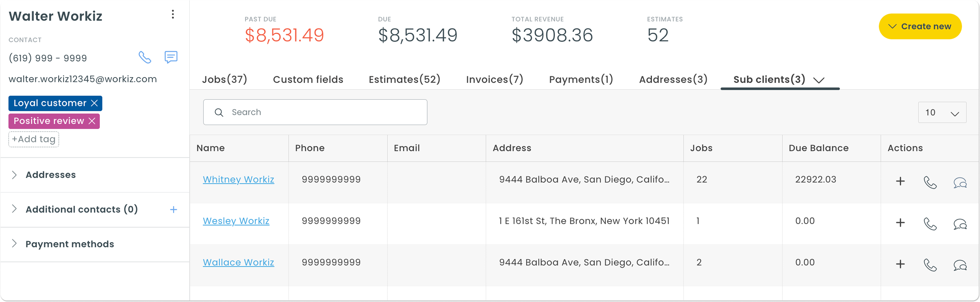Call Wesley Workiz from actions column
The height and width of the screenshot is (302, 980).
930,224
